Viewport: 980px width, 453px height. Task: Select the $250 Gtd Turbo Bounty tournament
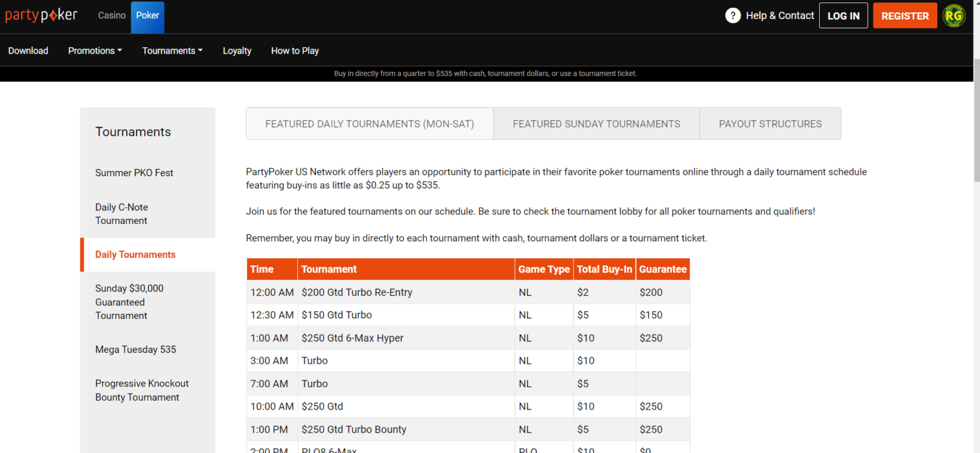point(353,429)
